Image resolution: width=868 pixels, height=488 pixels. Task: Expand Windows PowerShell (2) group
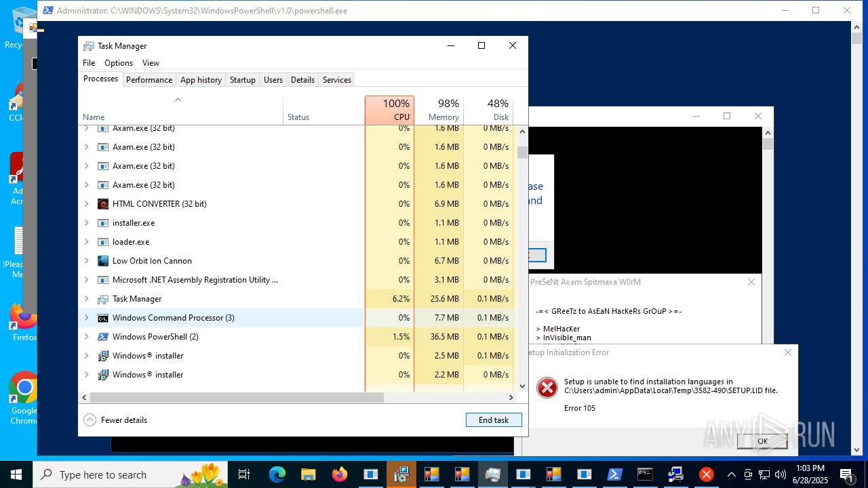[86, 337]
